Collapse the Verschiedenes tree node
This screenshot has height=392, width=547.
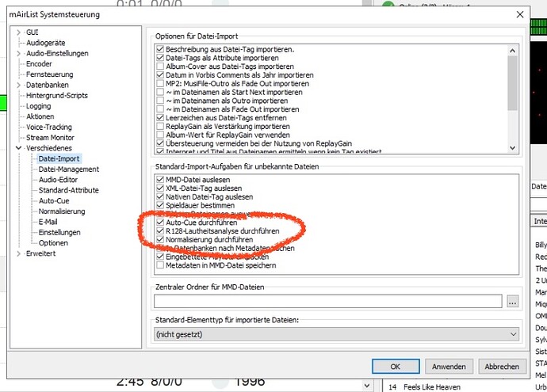click(18, 148)
